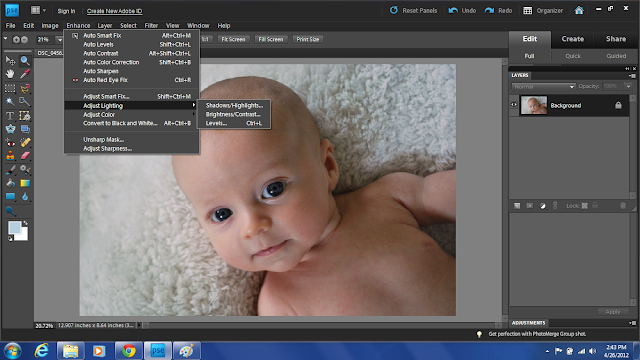Select the Red Eye Removal tool
The width and height of the screenshot is (640, 360).
(x=10, y=143)
